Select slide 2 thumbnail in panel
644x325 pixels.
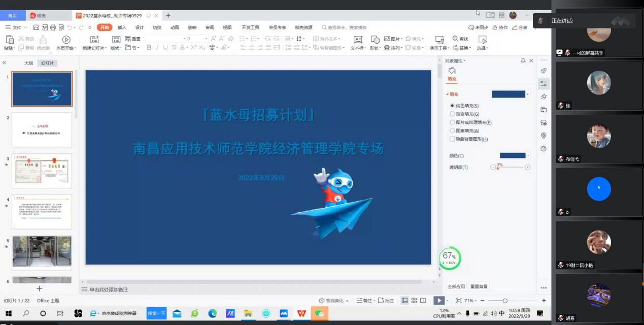(x=42, y=130)
